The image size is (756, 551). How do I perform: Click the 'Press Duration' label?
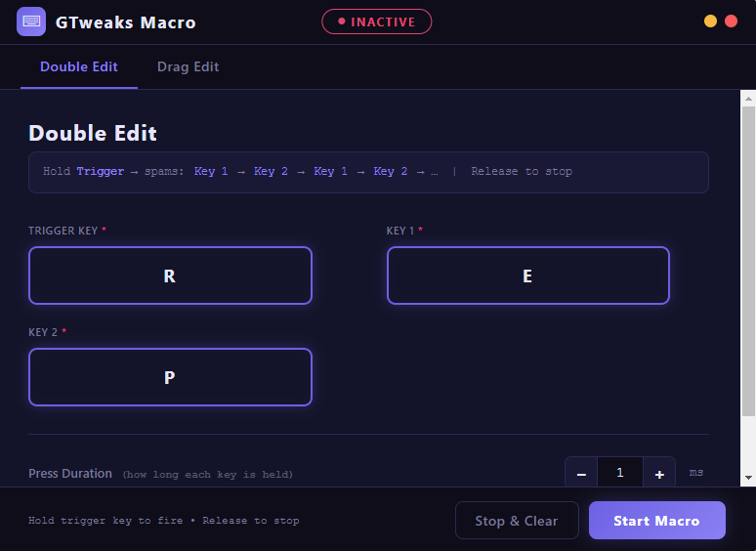pyautogui.click(x=70, y=474)
